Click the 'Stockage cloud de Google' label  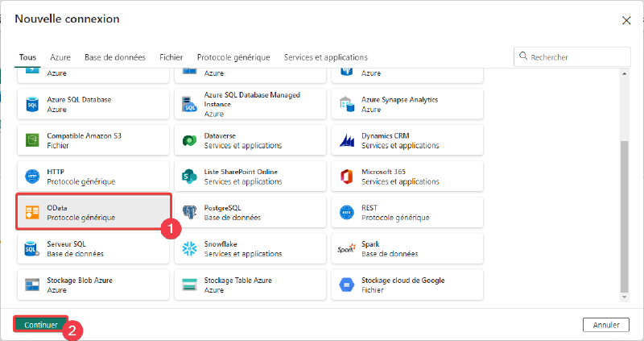click(403, 280)
